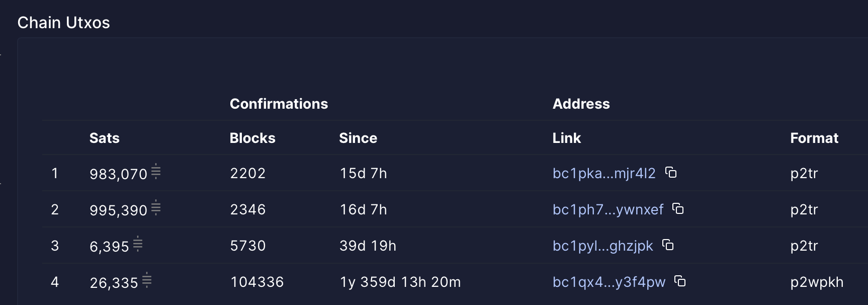Viewport: 868px width, 305px height.
Task: Click the Chain Utxos heading
Action: tap(64, 23)
